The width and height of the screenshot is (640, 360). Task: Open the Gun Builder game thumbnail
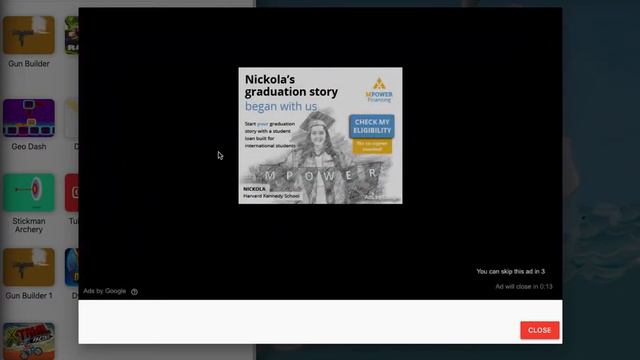click(29, 35)
